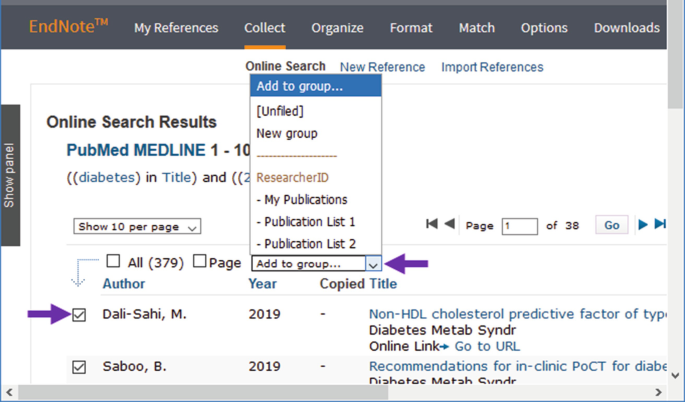Click the next page arrow icon
The width and height of the screenshot is (685, 402).
tap(643, 225)
